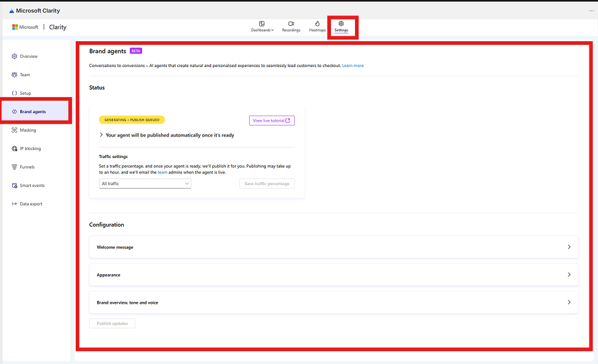Click the Brand overview chevron arrow

coord(569,303)
